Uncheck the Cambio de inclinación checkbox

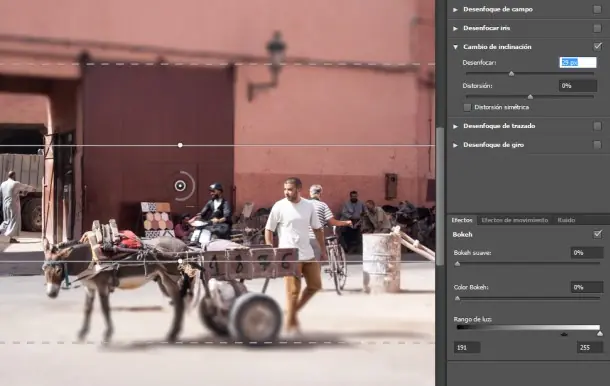pos(597,46)
